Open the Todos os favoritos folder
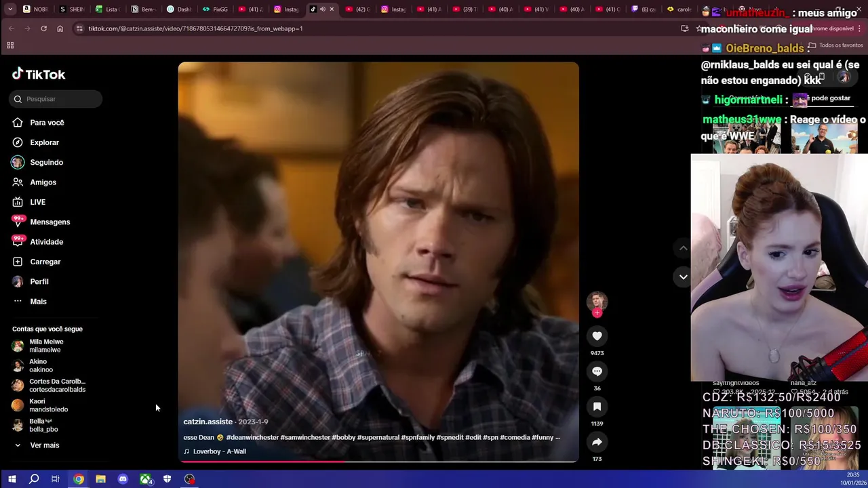Screen dimensions: 868x488 835,45
